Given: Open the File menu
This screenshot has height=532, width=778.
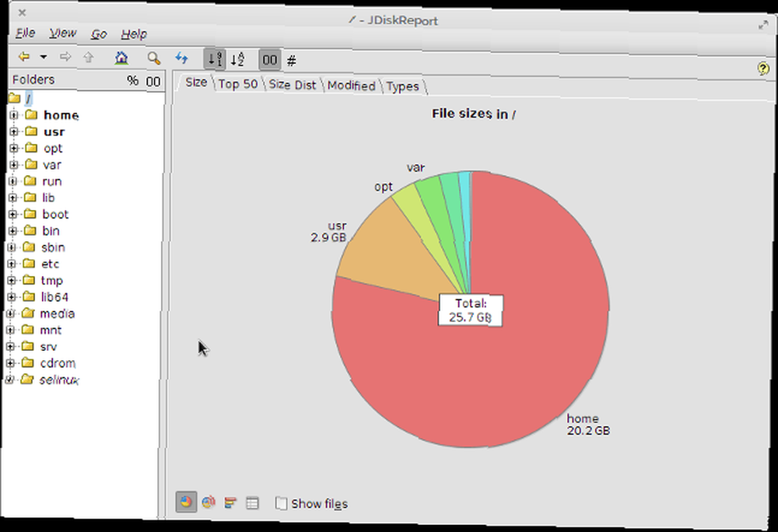Looking at the screenshot, I should point(26,33).
